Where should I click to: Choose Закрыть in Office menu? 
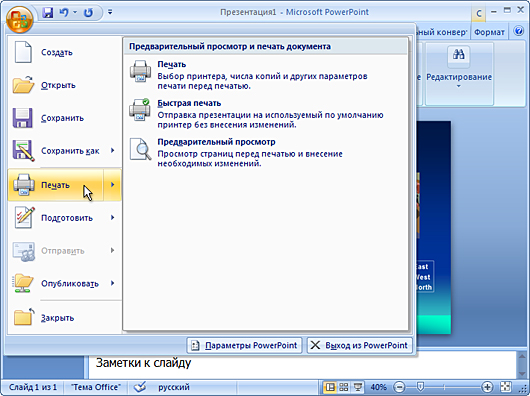(64, 318)
